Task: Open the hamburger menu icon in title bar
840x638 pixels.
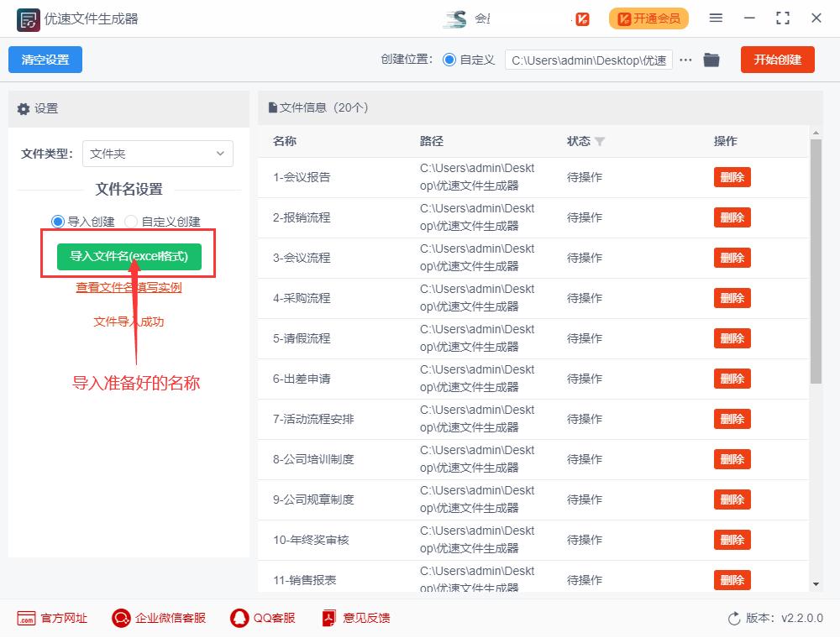Action: [716, 18]
